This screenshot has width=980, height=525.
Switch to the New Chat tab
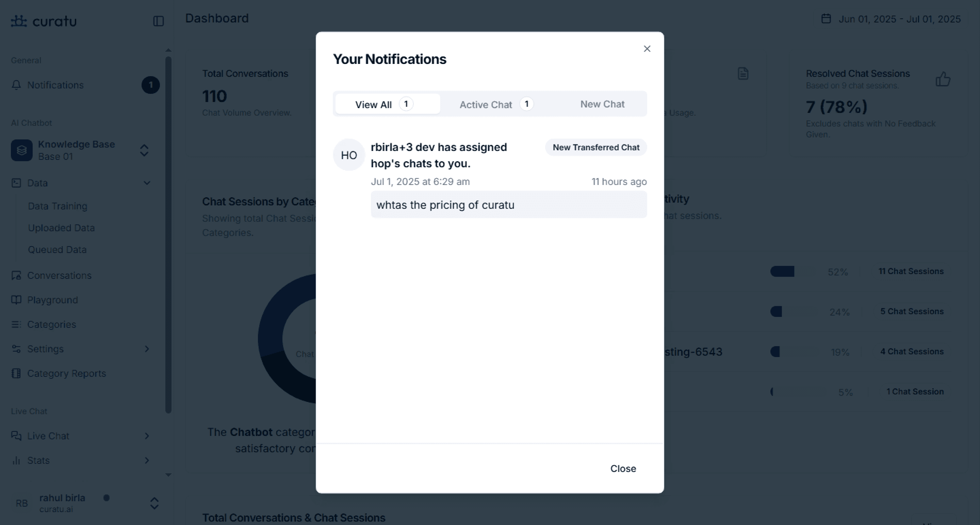(x=602, y=104)
